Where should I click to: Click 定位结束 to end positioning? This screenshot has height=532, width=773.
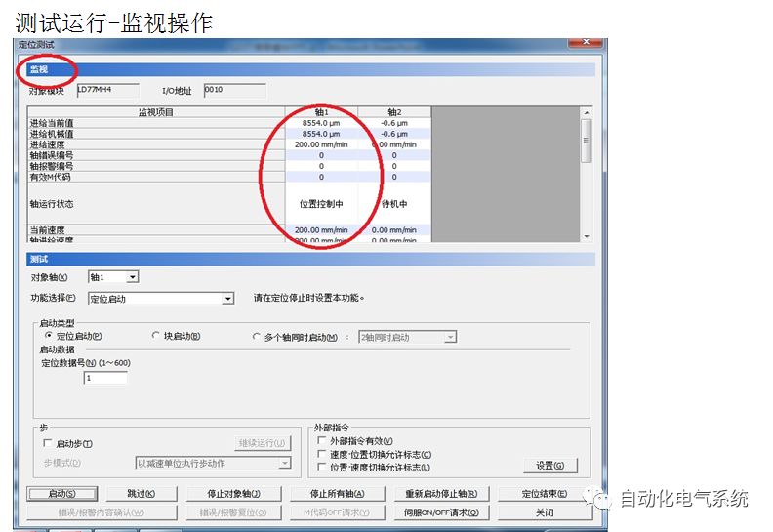click(544, 494)
